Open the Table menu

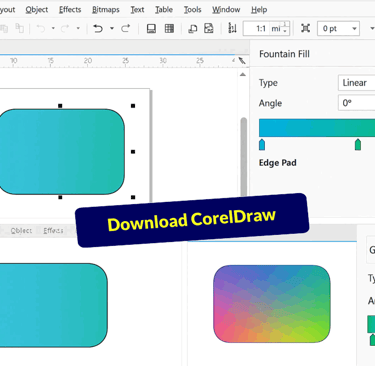[164, 10]
